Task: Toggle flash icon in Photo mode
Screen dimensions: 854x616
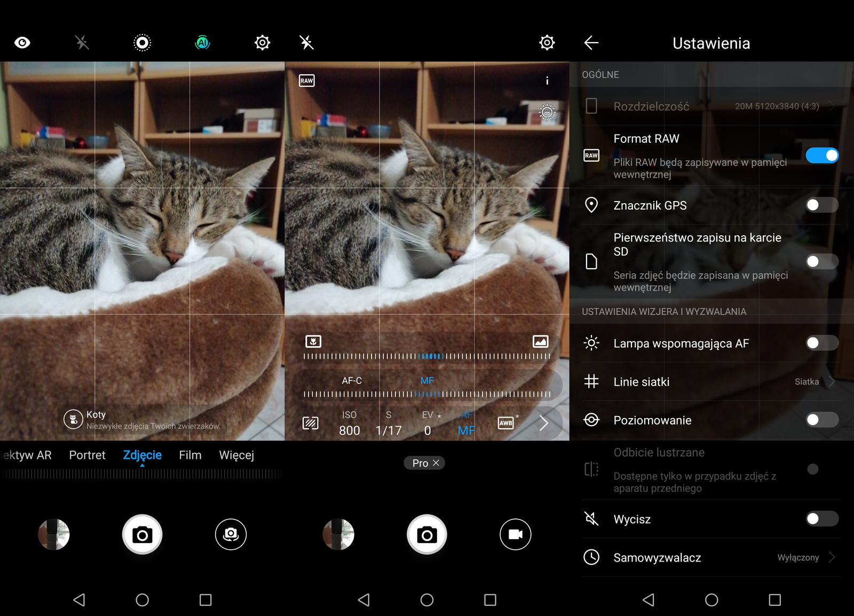Action: 82,43
